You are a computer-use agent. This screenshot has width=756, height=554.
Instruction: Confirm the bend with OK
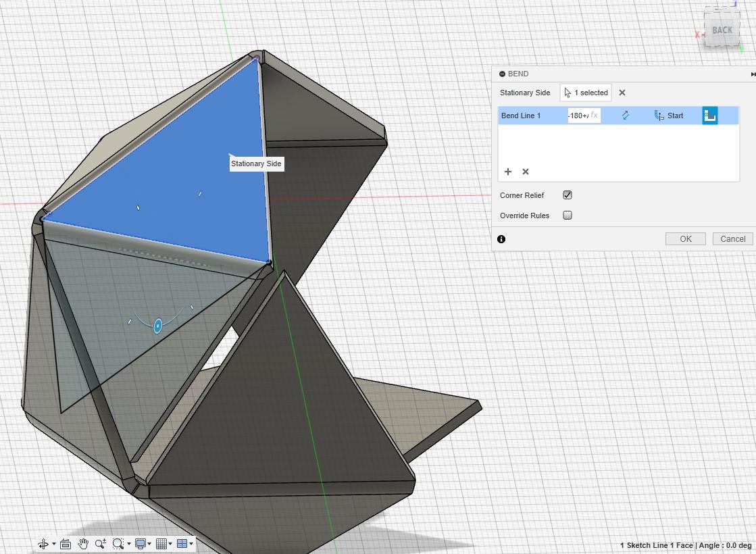pos(686,238)
